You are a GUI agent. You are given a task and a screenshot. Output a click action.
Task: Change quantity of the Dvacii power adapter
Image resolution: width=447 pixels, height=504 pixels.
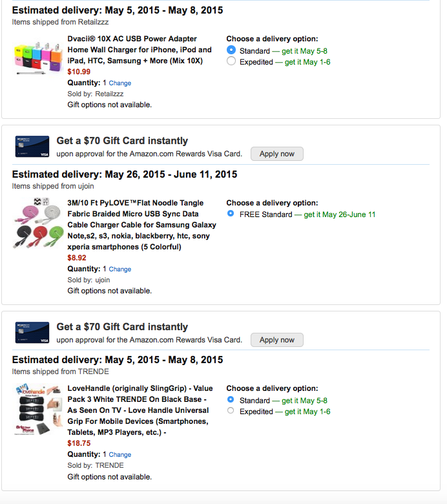pyautogui.click(x=120, y=83)
